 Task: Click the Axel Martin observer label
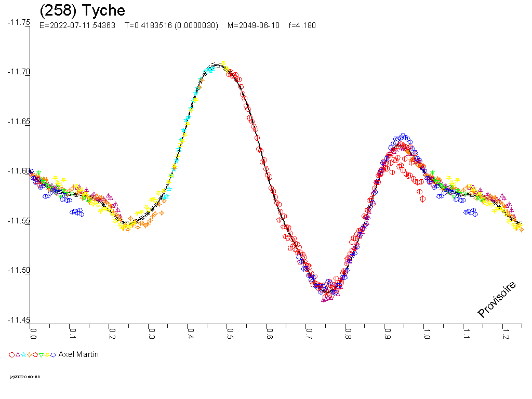tap(78, 354)
